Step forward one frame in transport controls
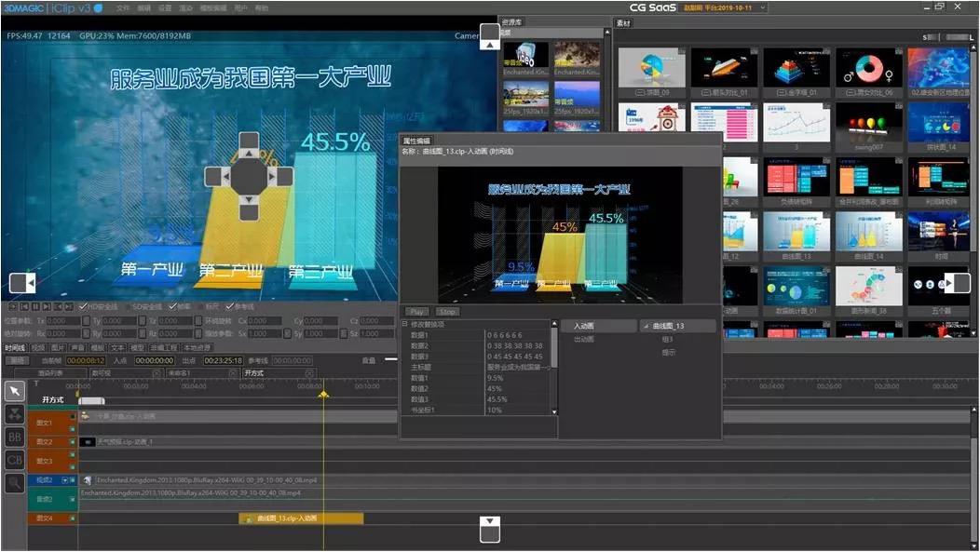The image size is (980, 552). pyautogui.click(x=69, y=306)
